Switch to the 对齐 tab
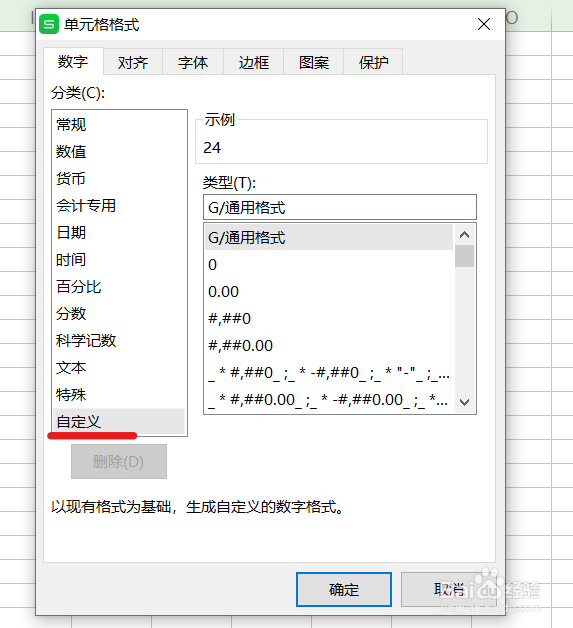The width and height of the screenshot is (573, 628). pos(133,62)
